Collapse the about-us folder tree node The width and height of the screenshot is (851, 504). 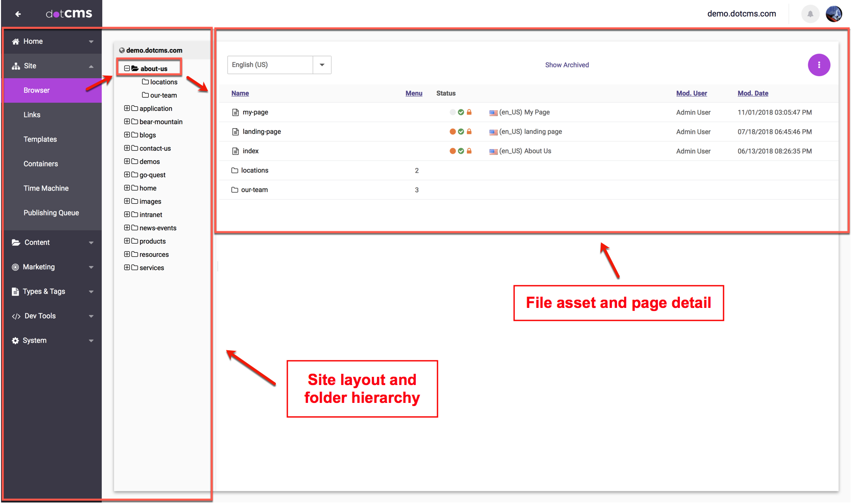(127, 68)
